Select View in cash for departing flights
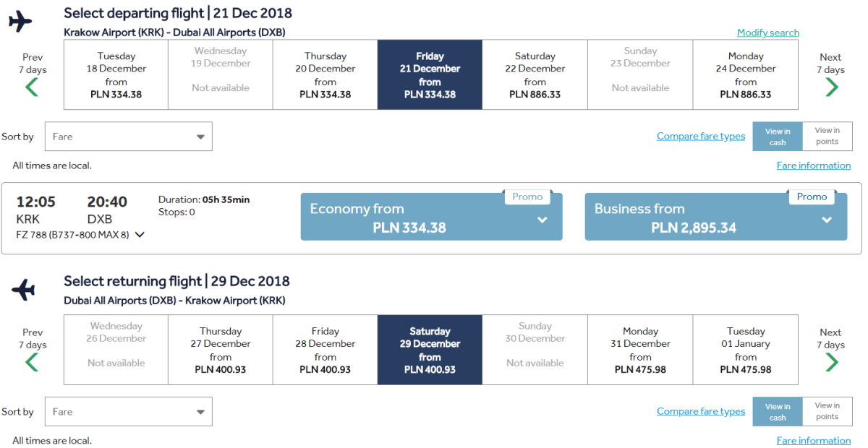 tap(778, 137)
